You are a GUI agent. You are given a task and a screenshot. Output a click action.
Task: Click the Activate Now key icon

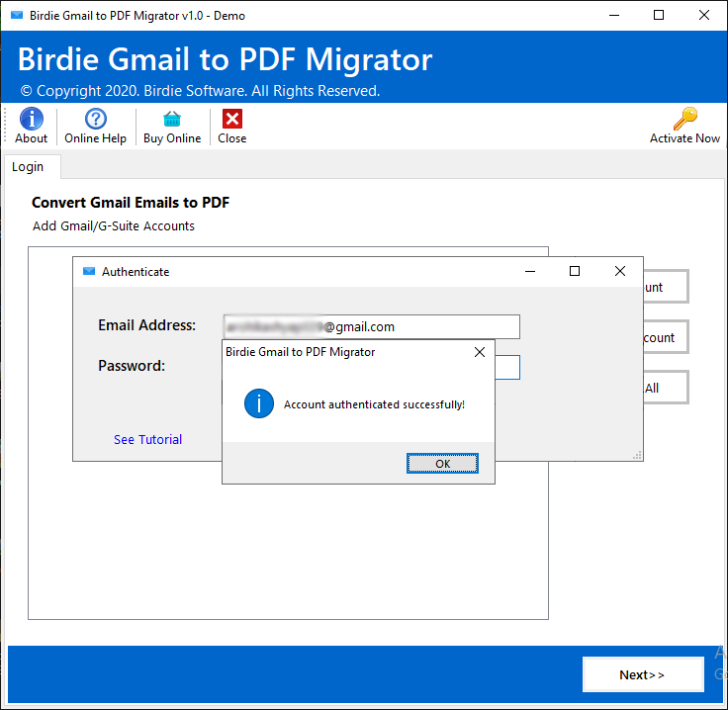(684, 119)
